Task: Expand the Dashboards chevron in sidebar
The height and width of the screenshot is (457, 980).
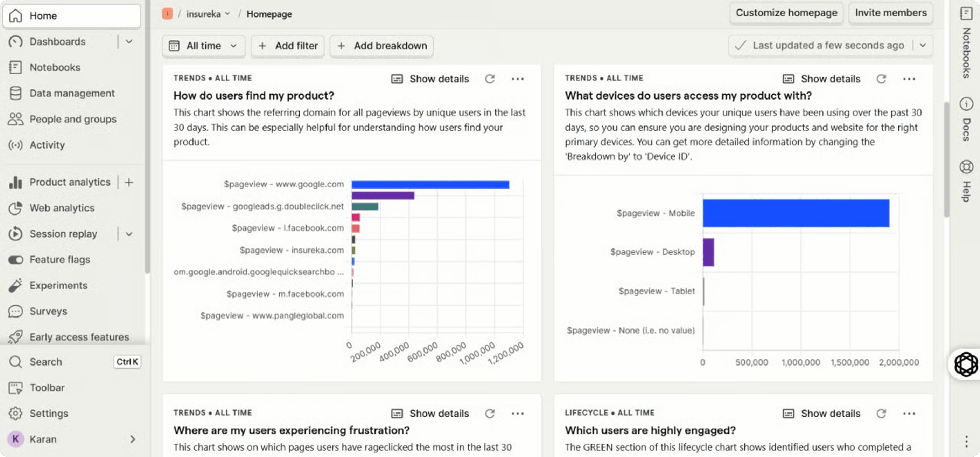Action: [129, 41]
